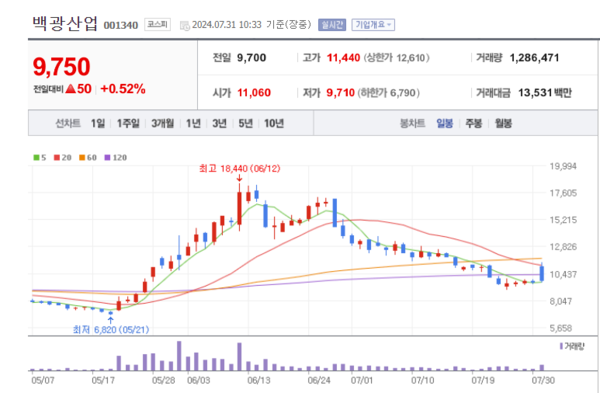Click the 코스피 market label
Viewport: 600px width, 393px height.
[x=157, y=24]
